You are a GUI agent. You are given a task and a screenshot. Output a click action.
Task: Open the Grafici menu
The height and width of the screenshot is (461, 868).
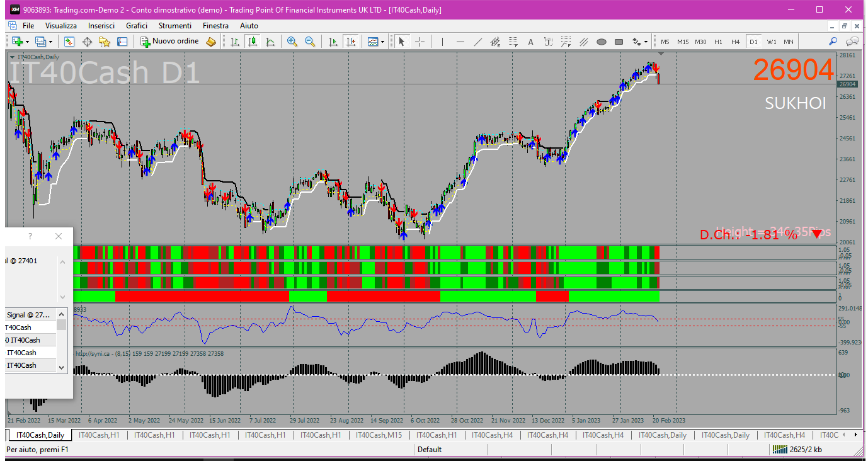(x=137, y=26)
